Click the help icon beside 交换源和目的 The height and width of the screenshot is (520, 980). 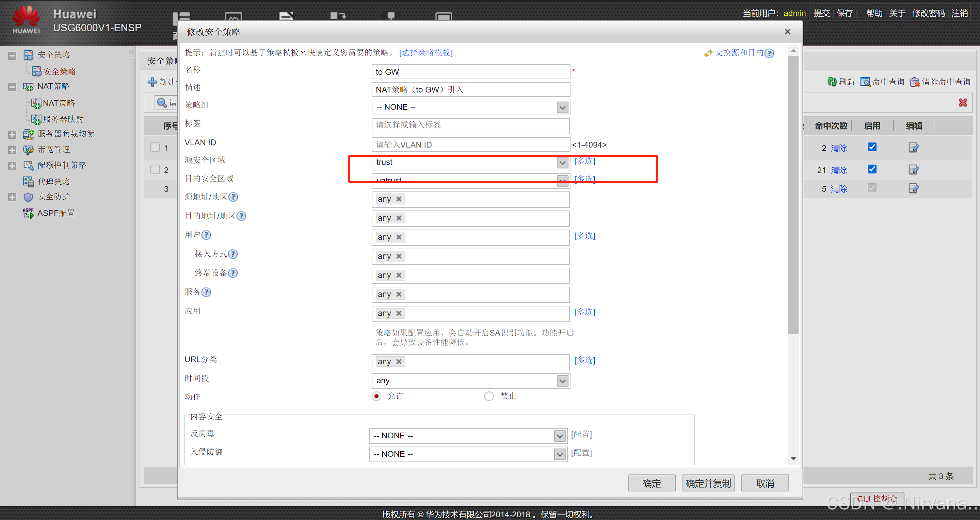769,53
